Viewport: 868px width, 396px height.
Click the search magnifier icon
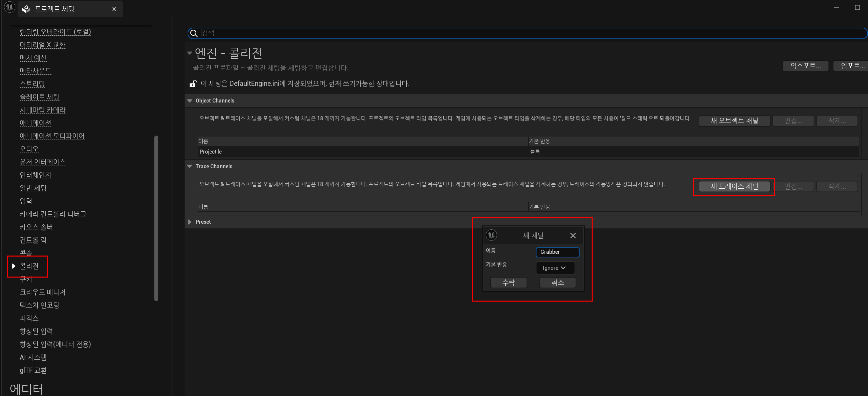[x=194, y=33]
